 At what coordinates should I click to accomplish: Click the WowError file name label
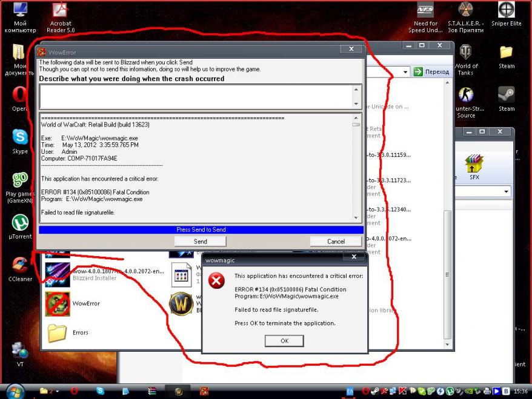(86, 303)
